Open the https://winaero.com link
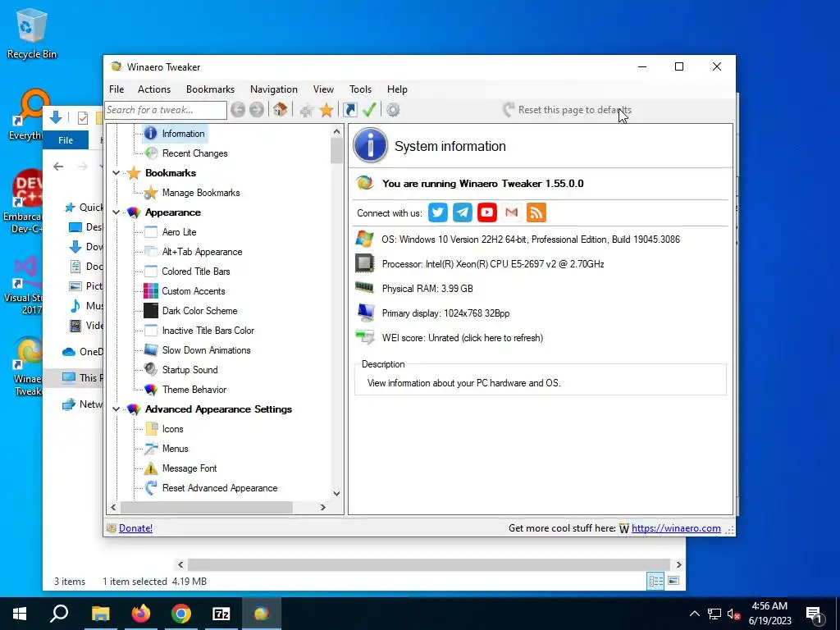The width and height of the screenshot is (840, 630). point(676,528)
